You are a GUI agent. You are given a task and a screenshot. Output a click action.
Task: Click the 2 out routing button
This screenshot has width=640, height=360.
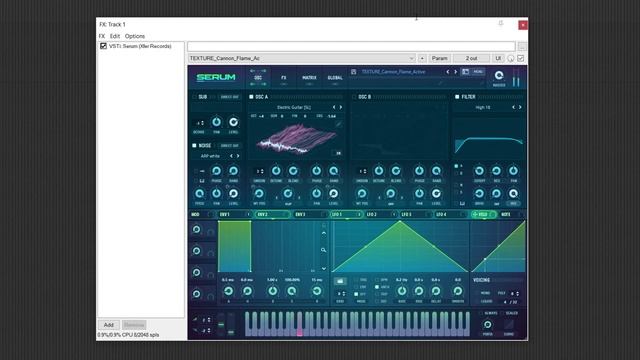(x=471, y=58)
